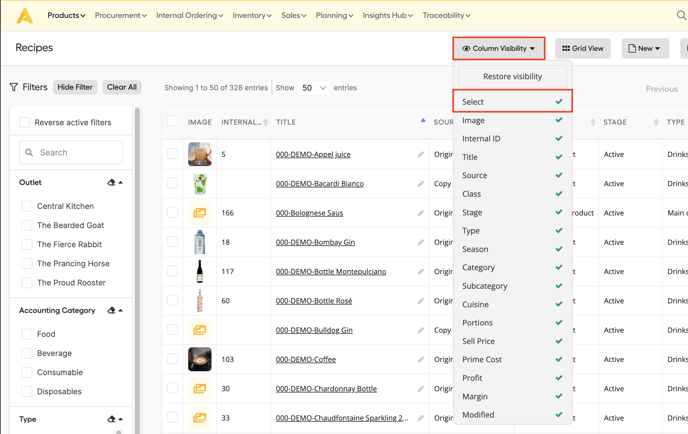Viewport: 688px width, 434px height.
Task: Click the Hide Filter button
Action: tap(75, 87)
